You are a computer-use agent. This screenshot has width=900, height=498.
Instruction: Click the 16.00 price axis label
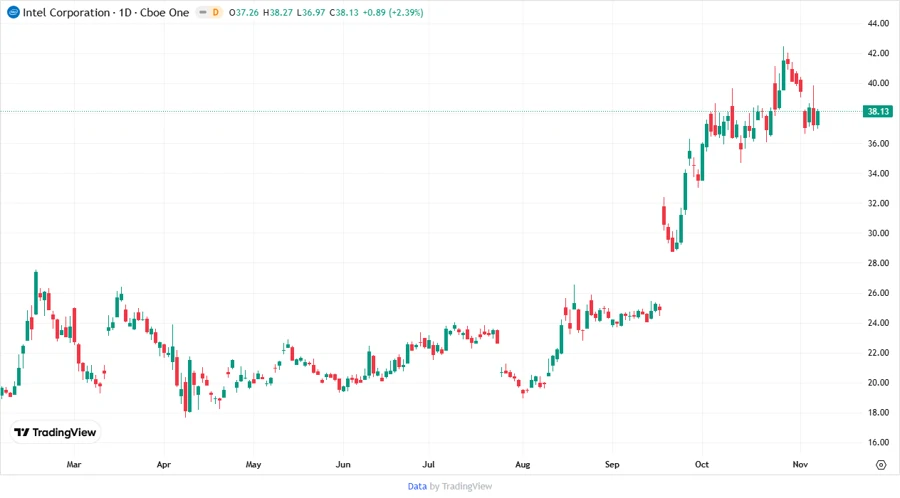pyautogui.click(x=878, y=442)
